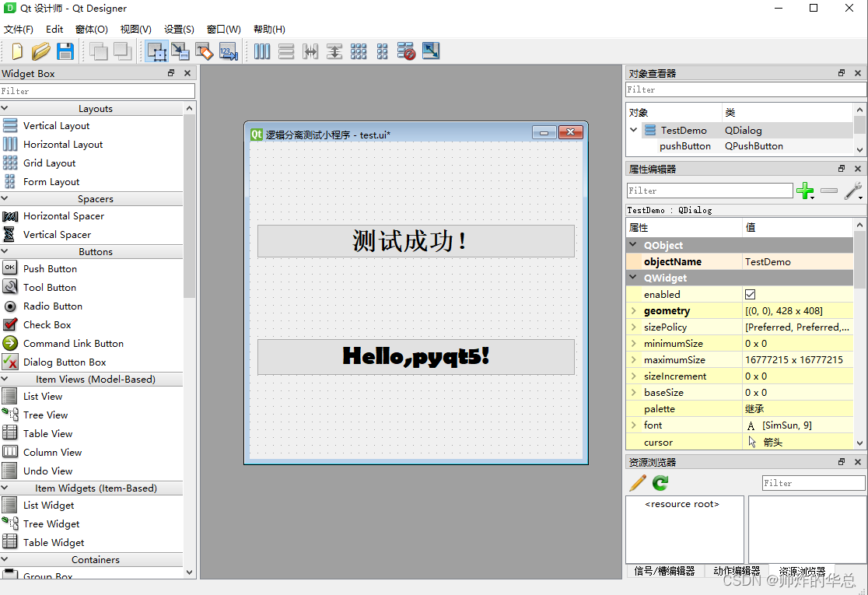The width and height of the screenshot is (868, 595).
Task: Click the reload resources icon
Action: tap(658, 482)
